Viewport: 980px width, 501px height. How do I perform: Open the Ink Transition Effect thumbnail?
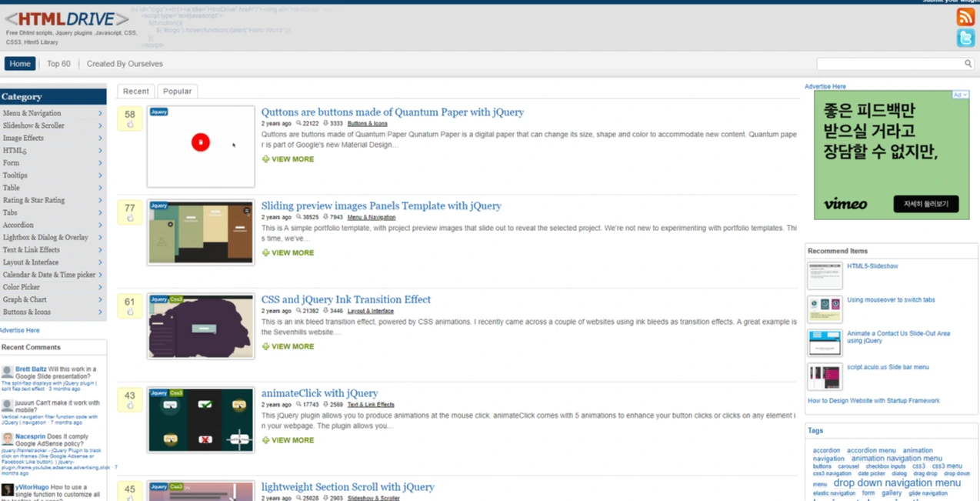click(x=201, y=326)
